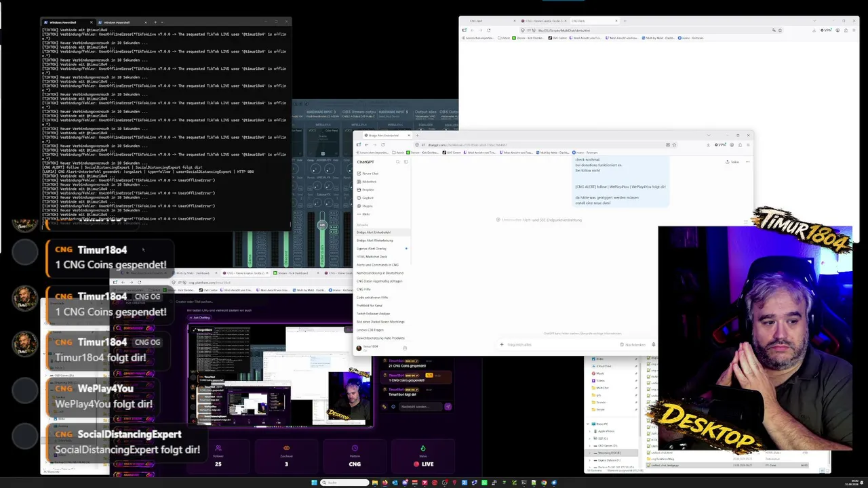
Task: Reload the alerts.html page in top-right browser
Action: (489, 30)
